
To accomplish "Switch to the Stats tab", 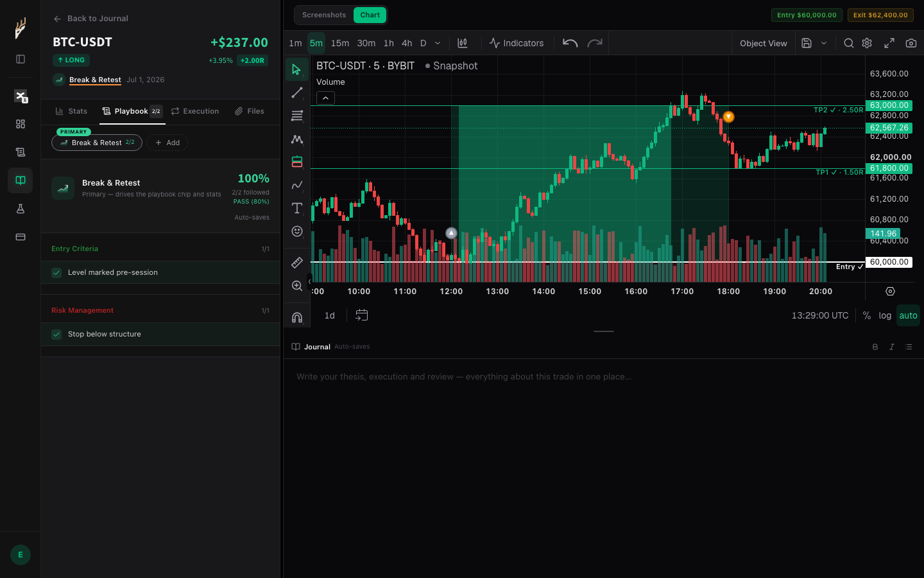I will click(x=71, y=111).
